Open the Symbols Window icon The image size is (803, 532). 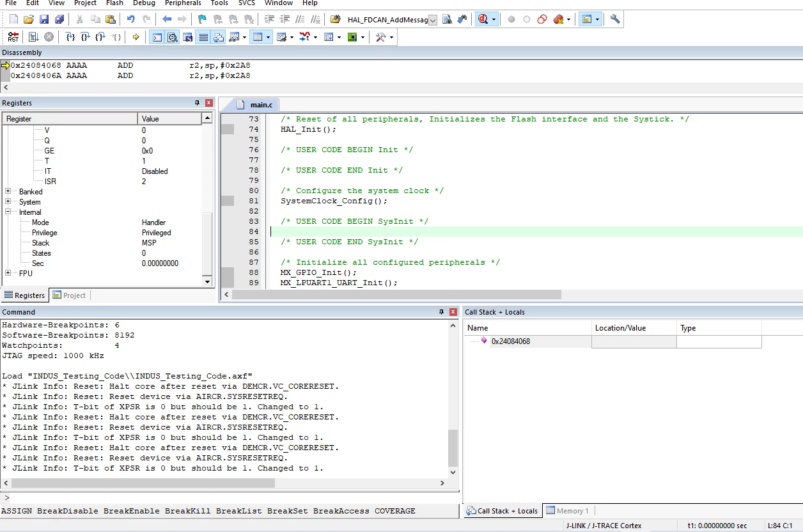coord(187,37)
